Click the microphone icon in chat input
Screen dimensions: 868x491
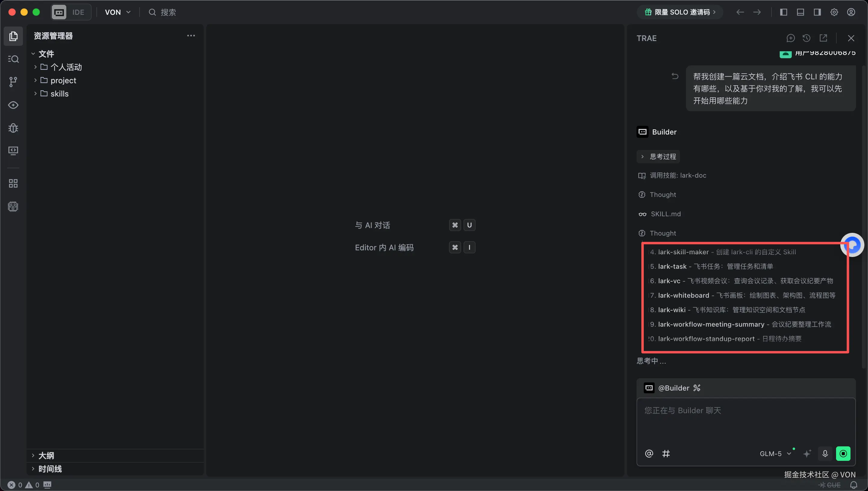point(825,454)
